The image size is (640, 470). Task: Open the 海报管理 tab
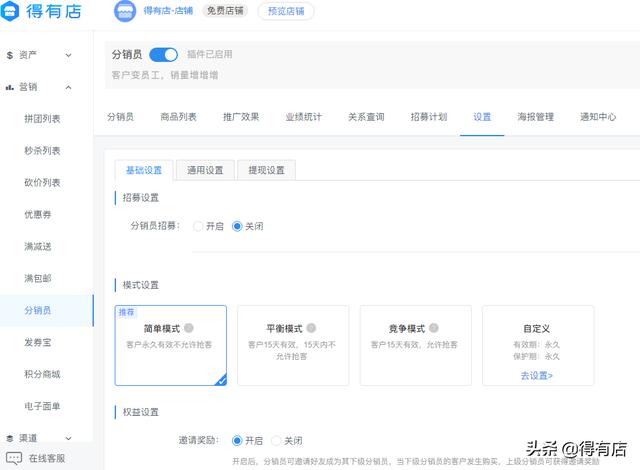click(535, 117)
